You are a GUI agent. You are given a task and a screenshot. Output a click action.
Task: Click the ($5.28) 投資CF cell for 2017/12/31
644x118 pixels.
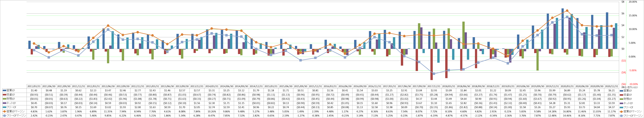[434, 95]
